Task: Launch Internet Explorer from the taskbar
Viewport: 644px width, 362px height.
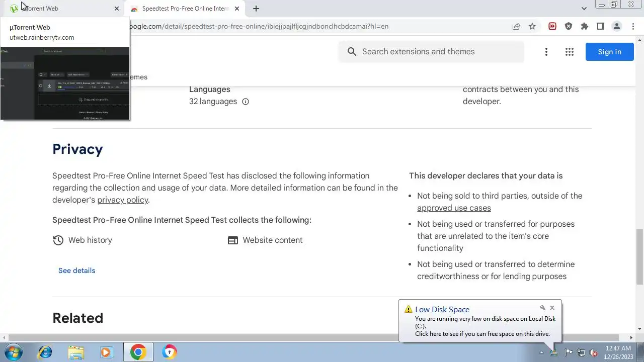Action: click(x=45, y=352)
